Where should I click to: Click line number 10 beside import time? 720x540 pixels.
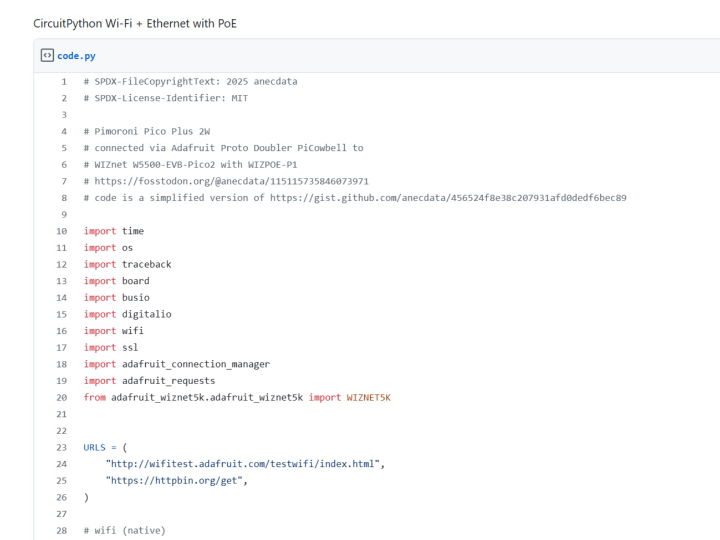tap(61, 231)
